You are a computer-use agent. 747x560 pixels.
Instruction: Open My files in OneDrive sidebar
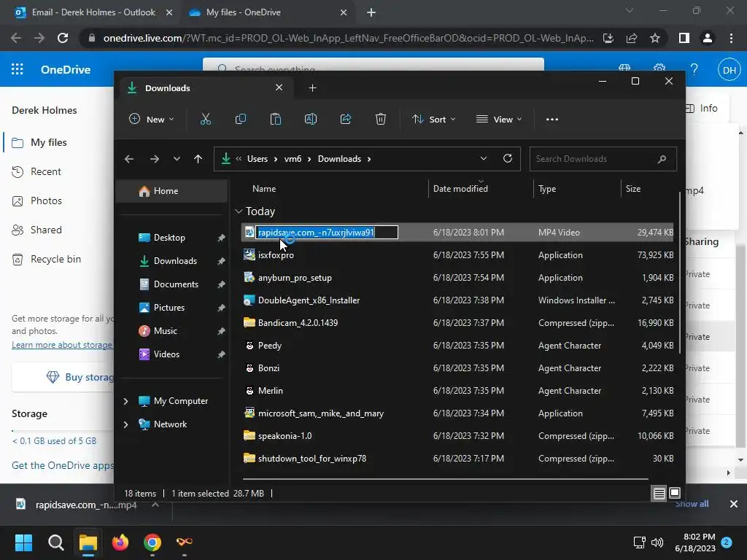[x=49, y=142]
